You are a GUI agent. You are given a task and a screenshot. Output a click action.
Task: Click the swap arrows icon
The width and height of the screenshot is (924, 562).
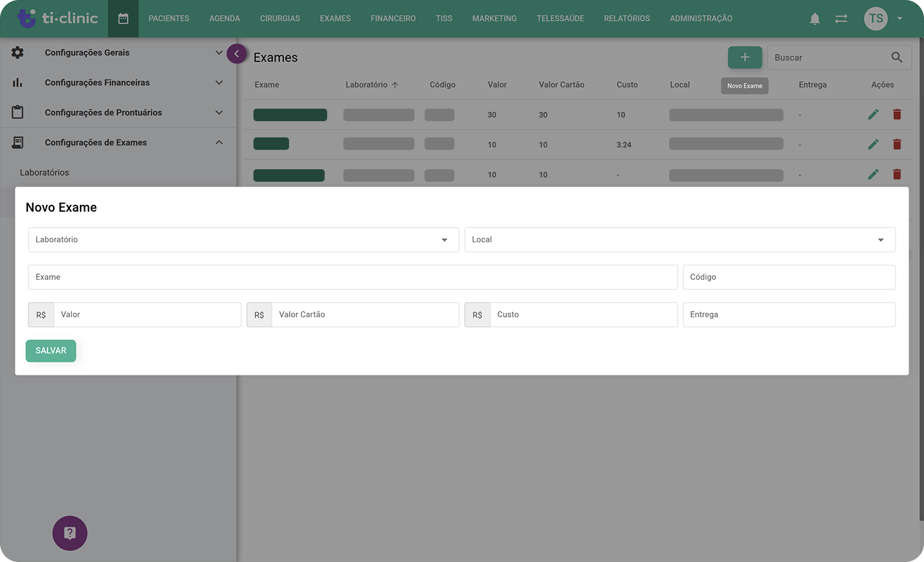841,19
